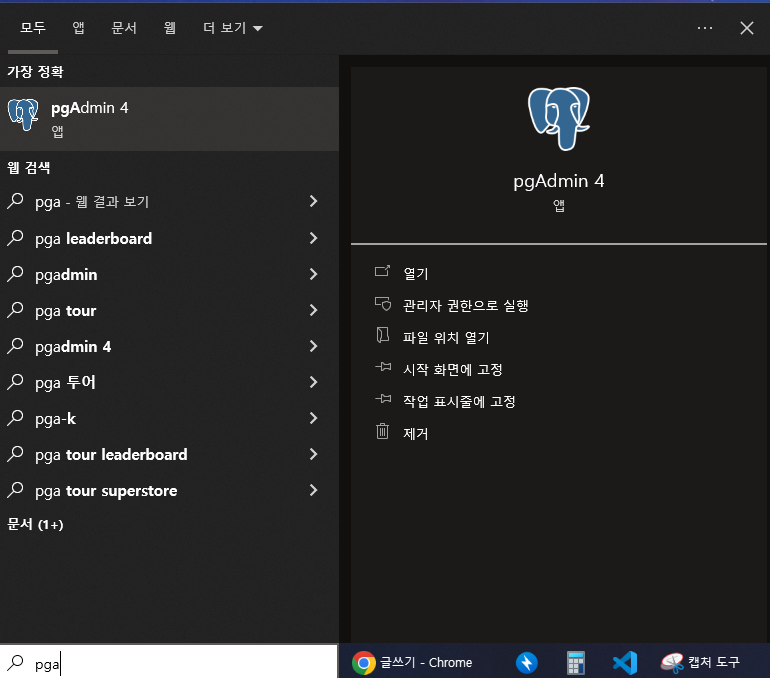Expand arrow for 'pgadmin' suggestion
This screenshot has width=770, height=678.
[313, 274]
